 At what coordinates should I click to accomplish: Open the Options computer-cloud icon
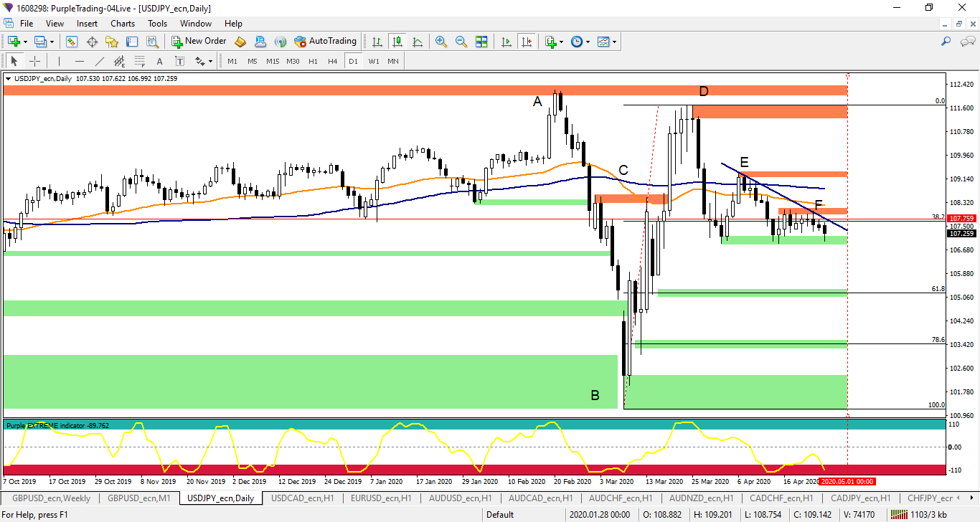[260, 42]
